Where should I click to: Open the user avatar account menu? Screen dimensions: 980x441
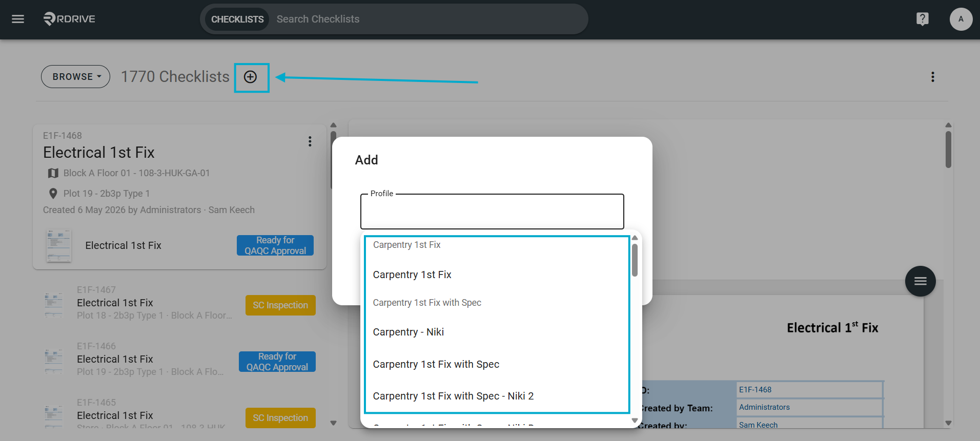[961, 19]
